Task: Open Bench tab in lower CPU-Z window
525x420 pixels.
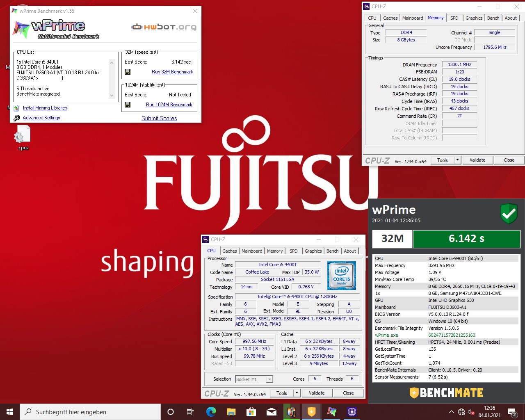Action: pos(333,251)
